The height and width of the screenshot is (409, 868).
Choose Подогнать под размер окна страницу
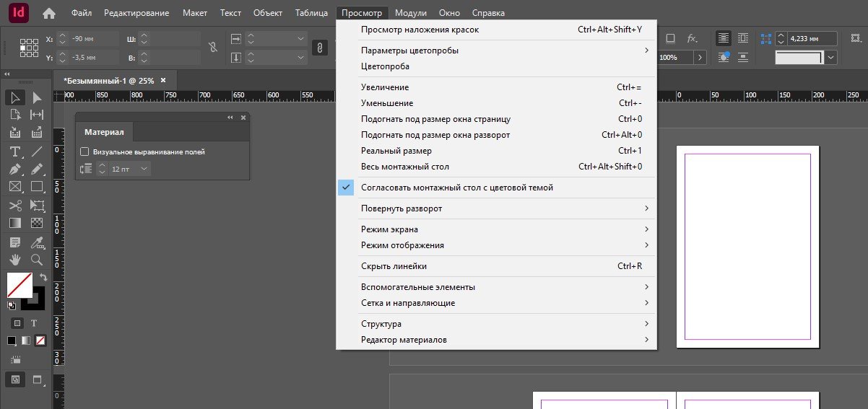(496, 119)
